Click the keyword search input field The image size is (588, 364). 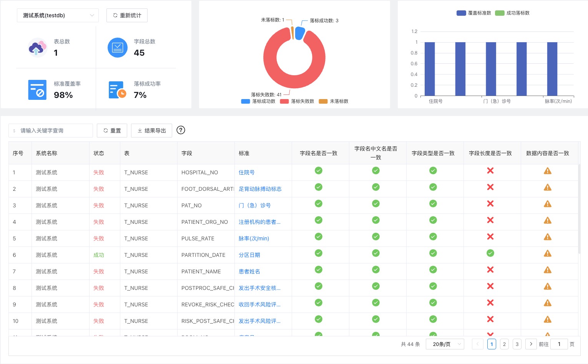pyautogui.click(x=51, y=131)
